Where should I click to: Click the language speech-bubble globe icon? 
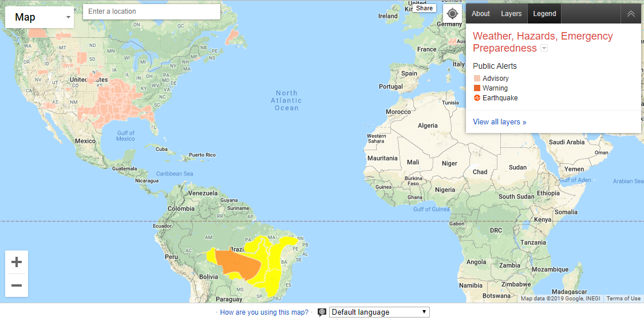point(322,312)
